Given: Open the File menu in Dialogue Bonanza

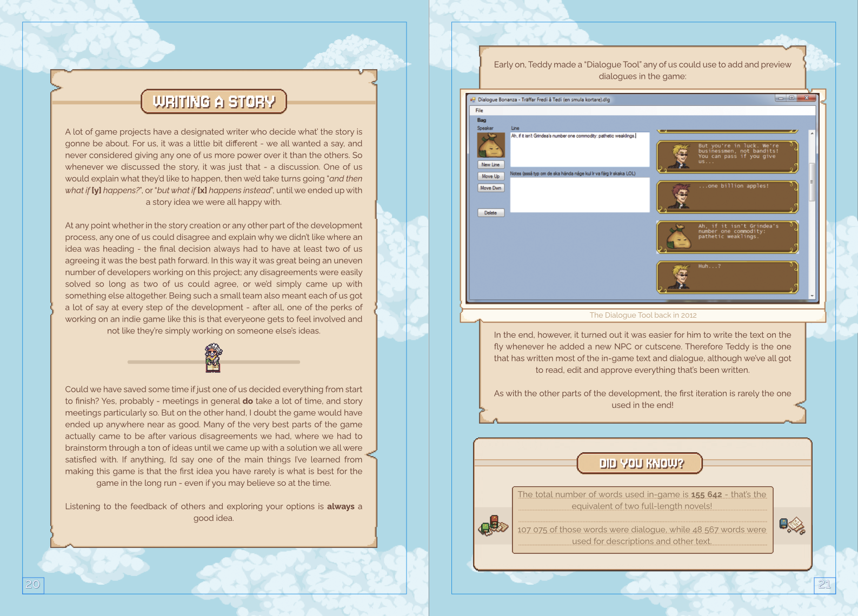Looking at the screenshot, I should pyautogui.click(x=479, y=110).
